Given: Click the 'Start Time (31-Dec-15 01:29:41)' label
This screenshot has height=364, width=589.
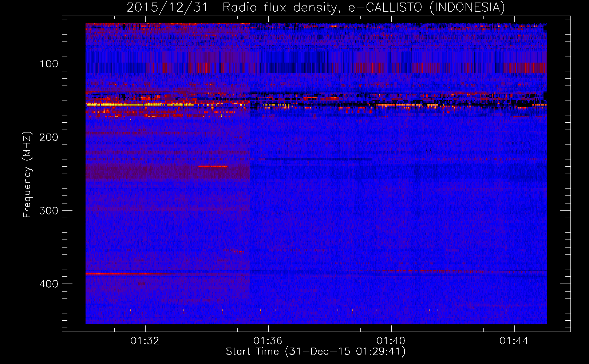Looking at the screenshot, I should [316, 352].
